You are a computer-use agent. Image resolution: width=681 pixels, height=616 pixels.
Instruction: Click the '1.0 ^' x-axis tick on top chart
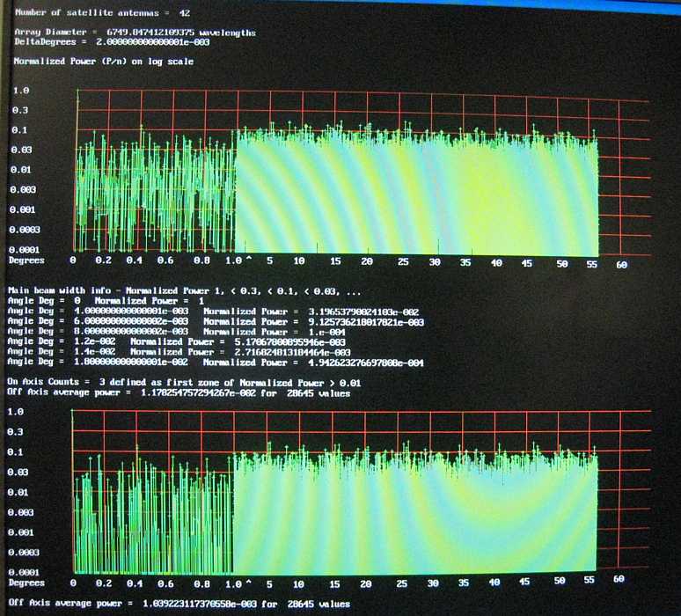coord(238,260)
